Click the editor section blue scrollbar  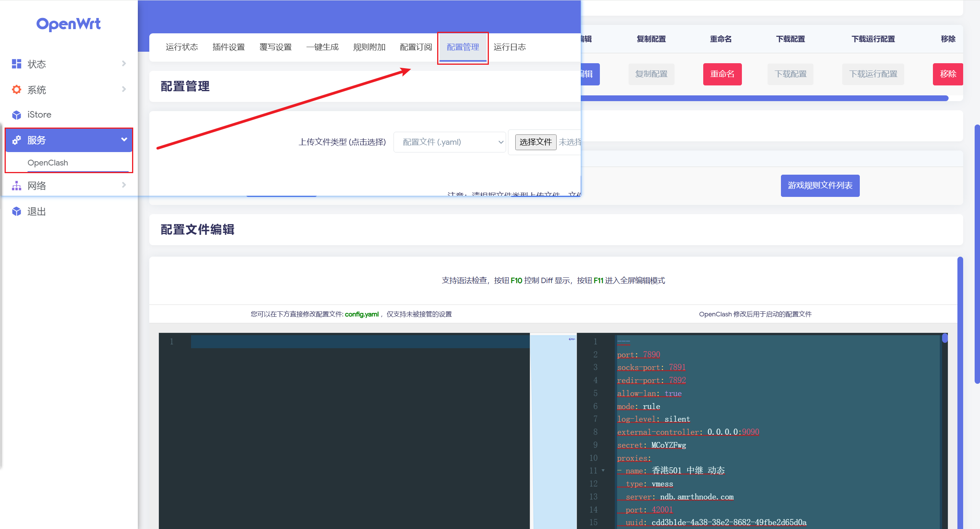pyautogui.click(x=960, y=393)
